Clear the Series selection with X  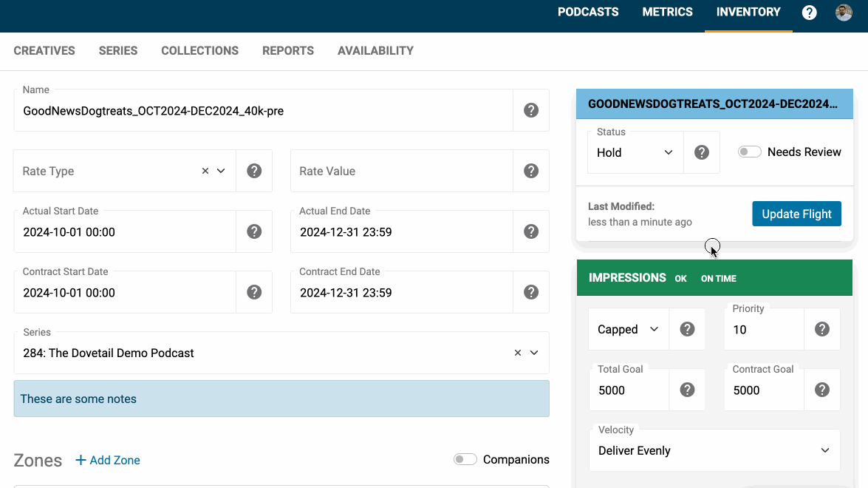point(518,353)
